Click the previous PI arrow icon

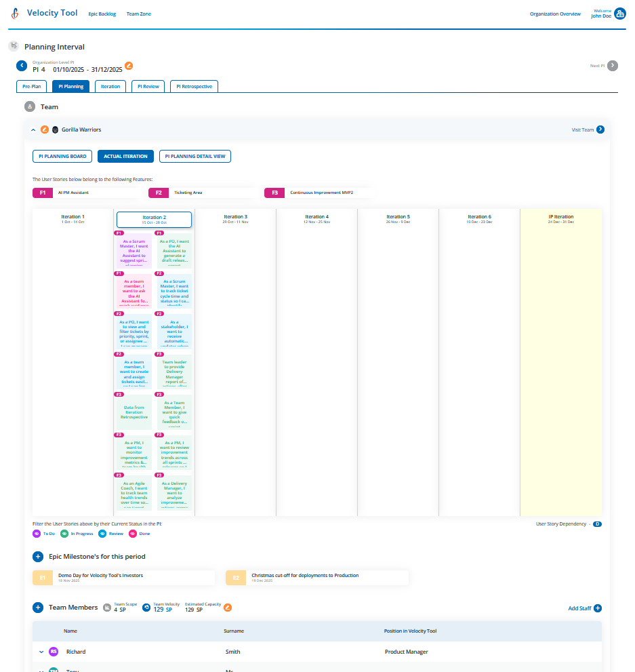coord(22,66)
